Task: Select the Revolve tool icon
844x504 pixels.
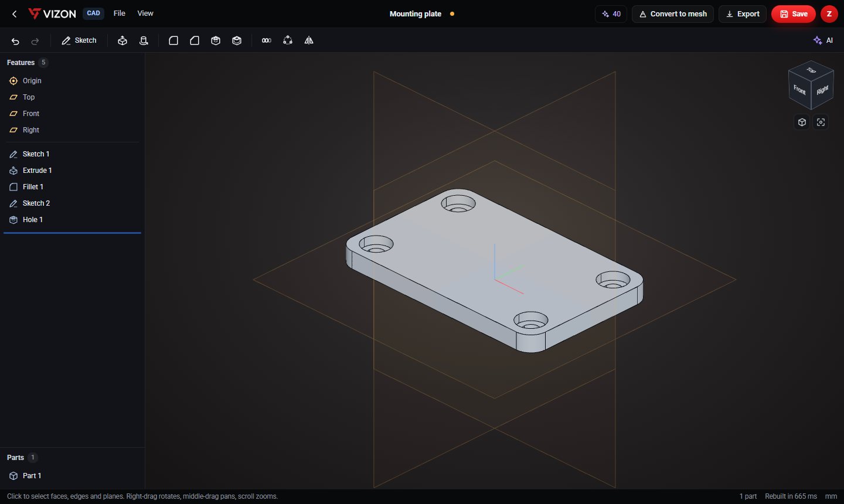Action: click(x=144, y=40)
